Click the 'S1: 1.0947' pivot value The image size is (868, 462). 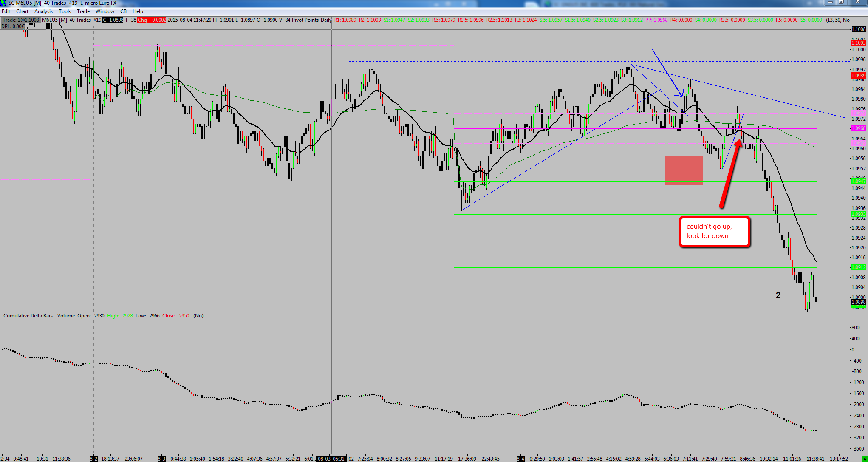(x=395, y=20)
